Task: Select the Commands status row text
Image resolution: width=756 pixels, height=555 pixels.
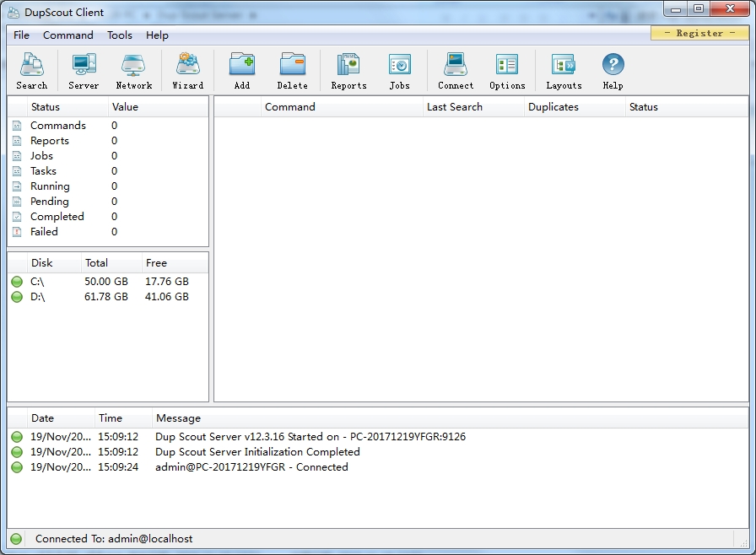Action: [58, 126]
